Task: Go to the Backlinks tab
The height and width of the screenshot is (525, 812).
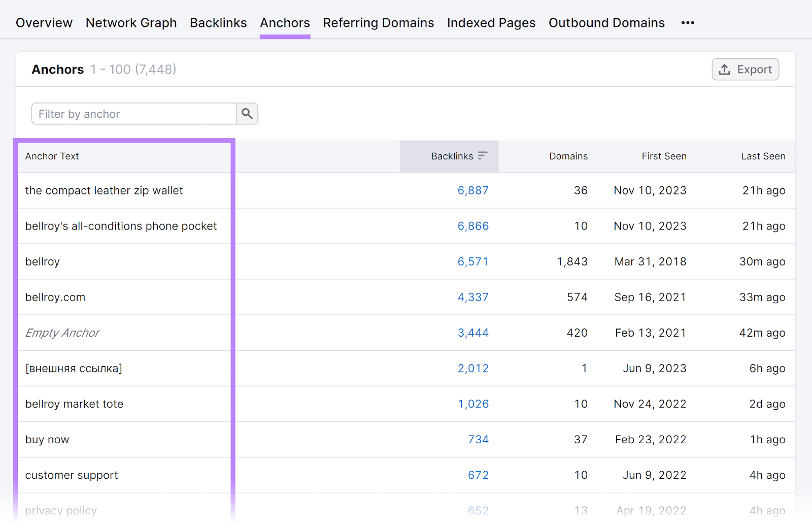Action: 218,23
